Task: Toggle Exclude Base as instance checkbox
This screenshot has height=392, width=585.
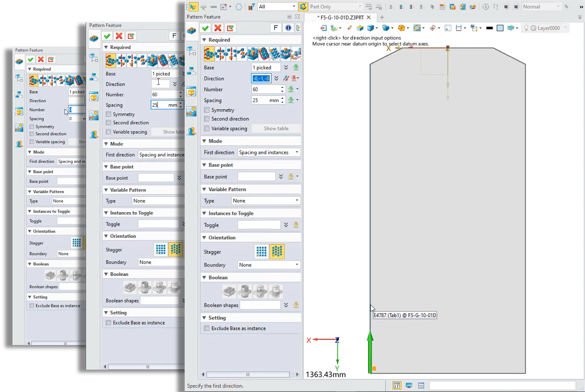Action: 207,328
